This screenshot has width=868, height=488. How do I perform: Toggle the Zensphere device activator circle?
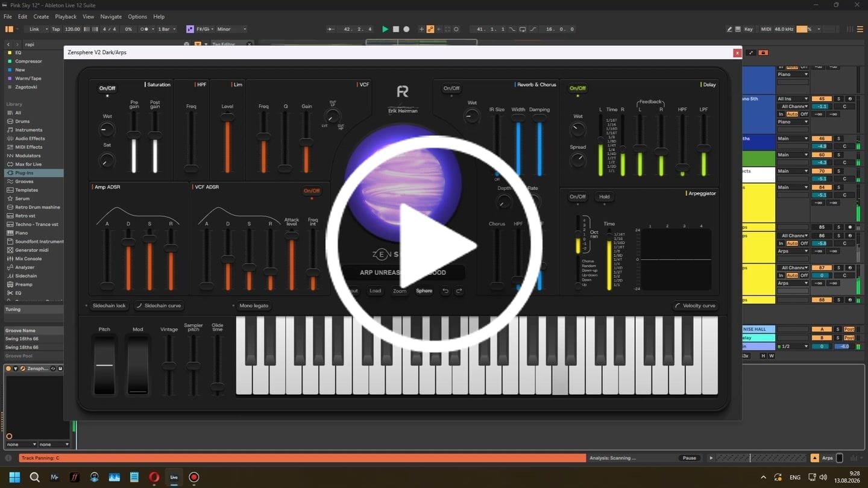coord(8,369)
